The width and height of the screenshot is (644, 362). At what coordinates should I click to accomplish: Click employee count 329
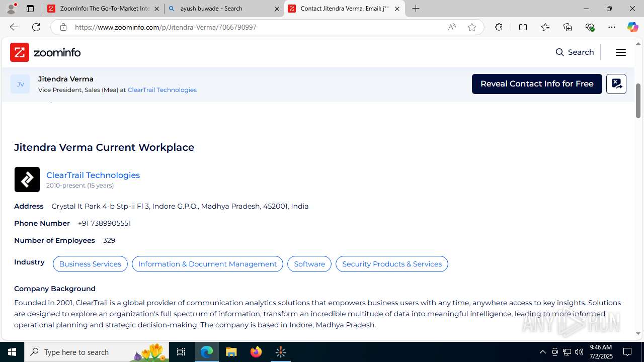(109, 240)
